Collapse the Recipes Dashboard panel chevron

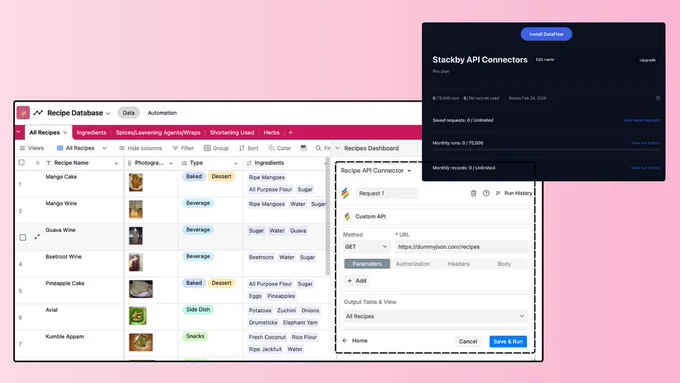[338, 148]
